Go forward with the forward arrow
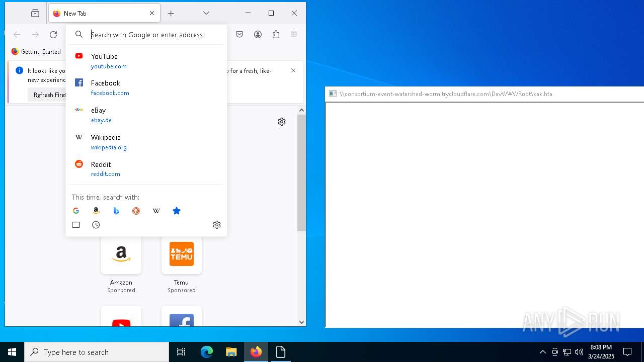 point(35,35)
